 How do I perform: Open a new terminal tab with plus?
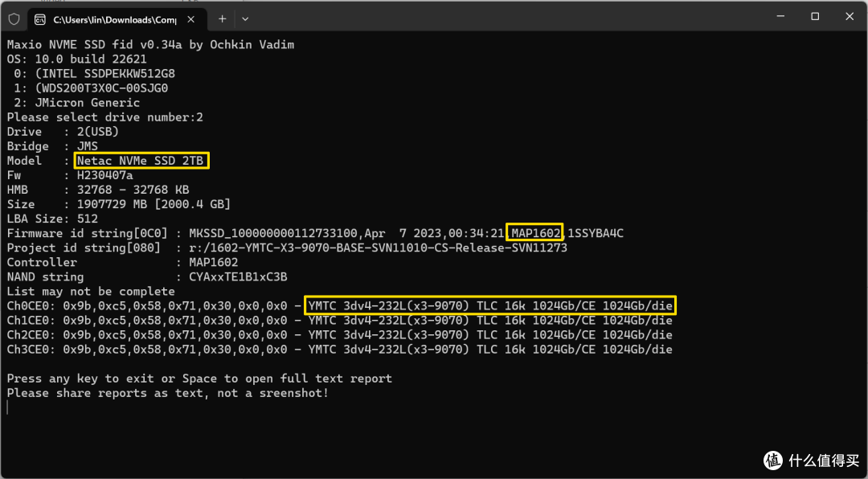point(222,18)
